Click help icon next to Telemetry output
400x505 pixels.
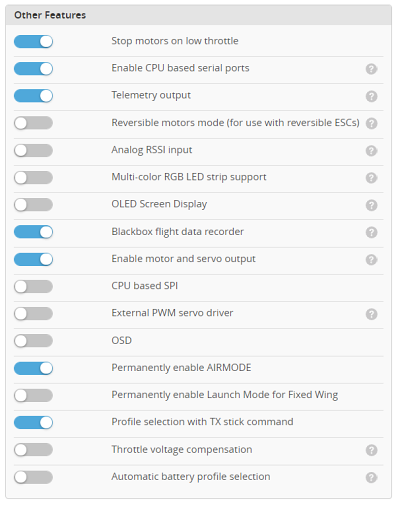tap(371, 96)
